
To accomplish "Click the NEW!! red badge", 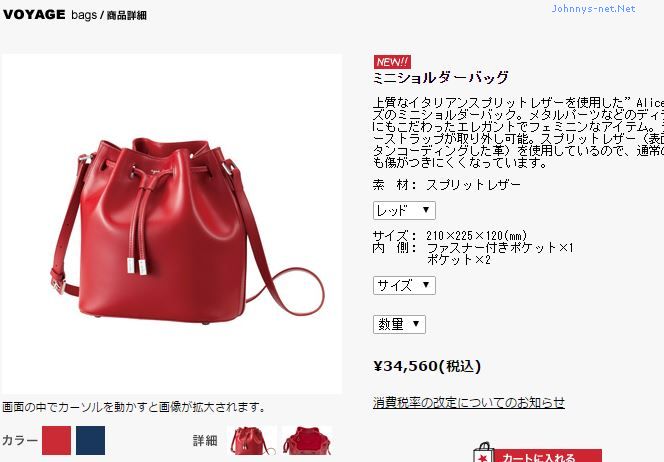I will [x=392, y=62].
